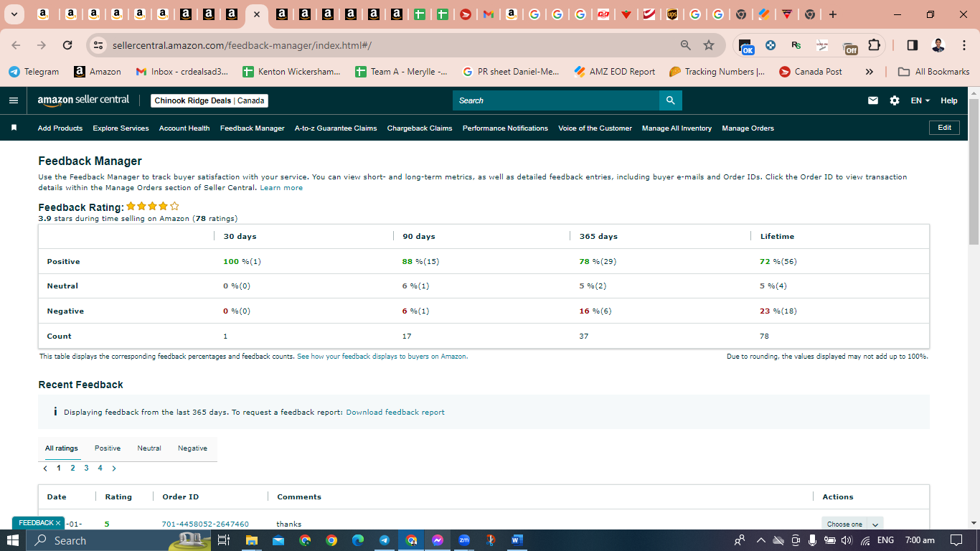Open Manage Orders in the navigation bar

point(748,128)
